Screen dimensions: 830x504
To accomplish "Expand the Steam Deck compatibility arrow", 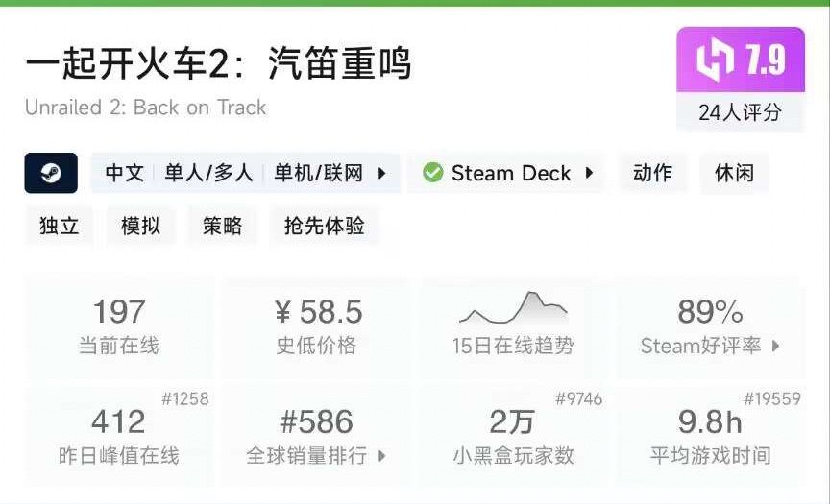I will coord(588,174).
